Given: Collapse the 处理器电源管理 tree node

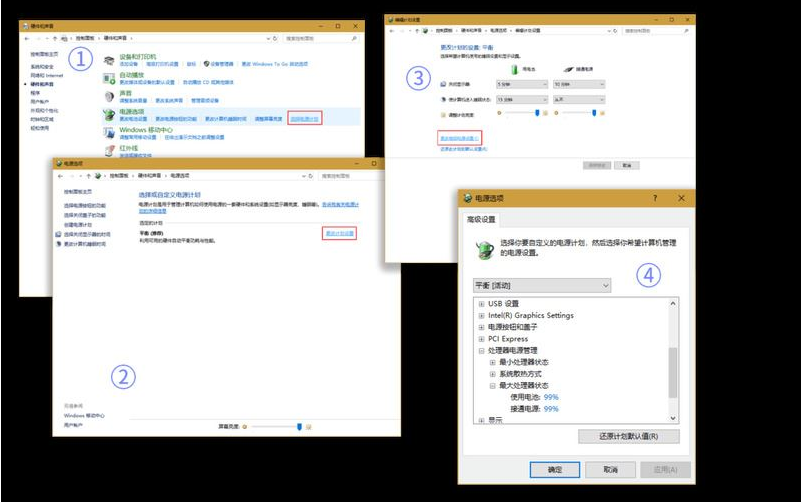Looking at the screenshot, I should coord(482,351).
